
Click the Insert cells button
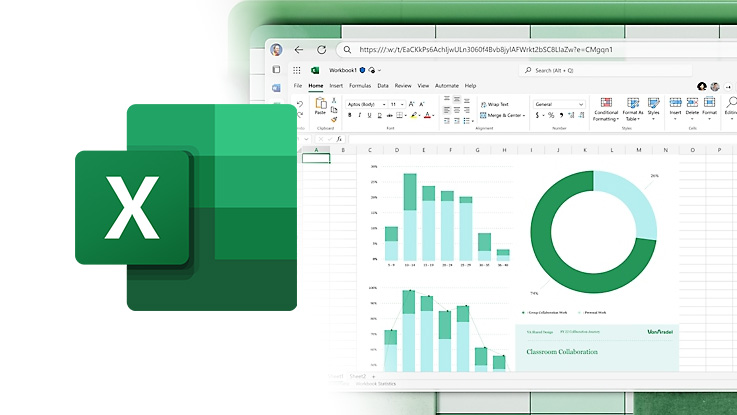click(675, 108)
